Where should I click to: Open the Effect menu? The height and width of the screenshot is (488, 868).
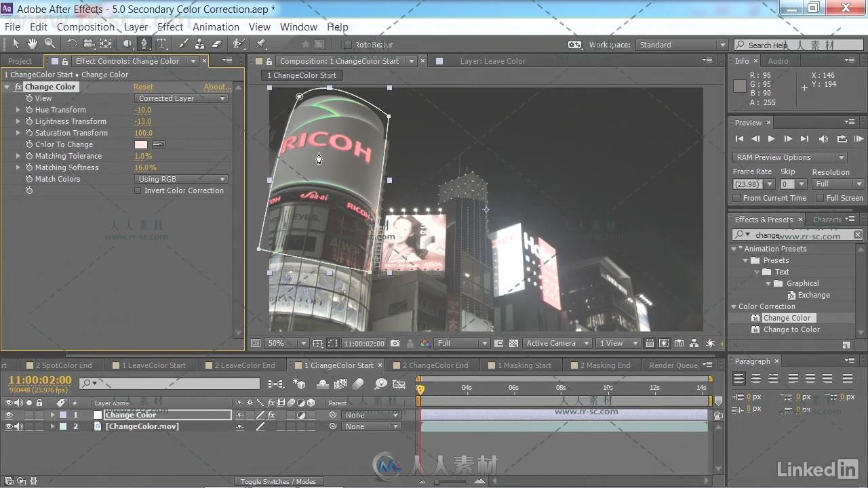(170, 27)
